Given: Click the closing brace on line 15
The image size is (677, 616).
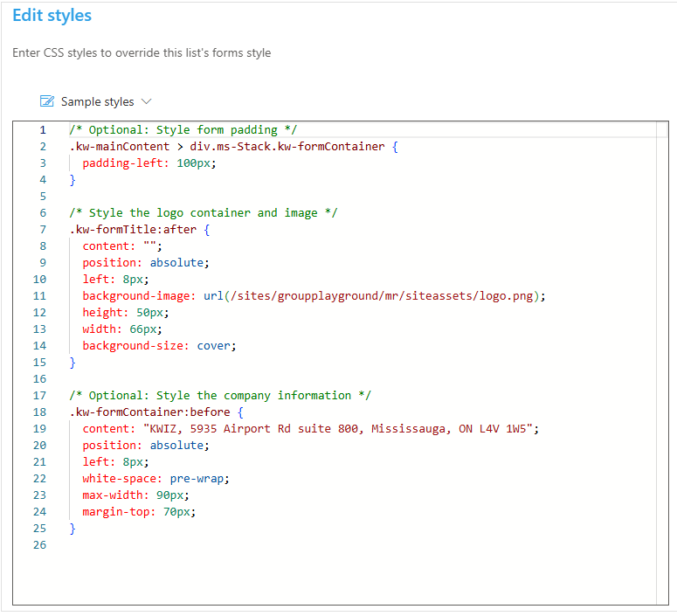Looking at the screenshot, I should [x=73, y=363].
